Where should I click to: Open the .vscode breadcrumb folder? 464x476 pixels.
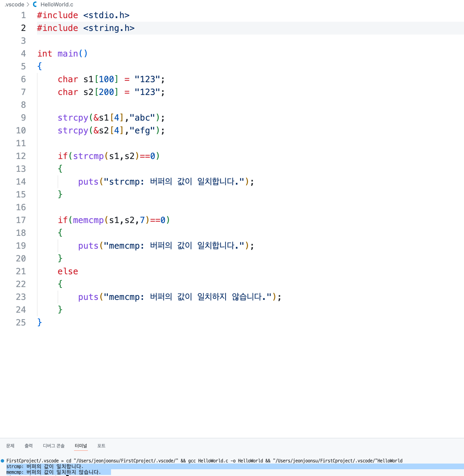click(x=15, y=4)
